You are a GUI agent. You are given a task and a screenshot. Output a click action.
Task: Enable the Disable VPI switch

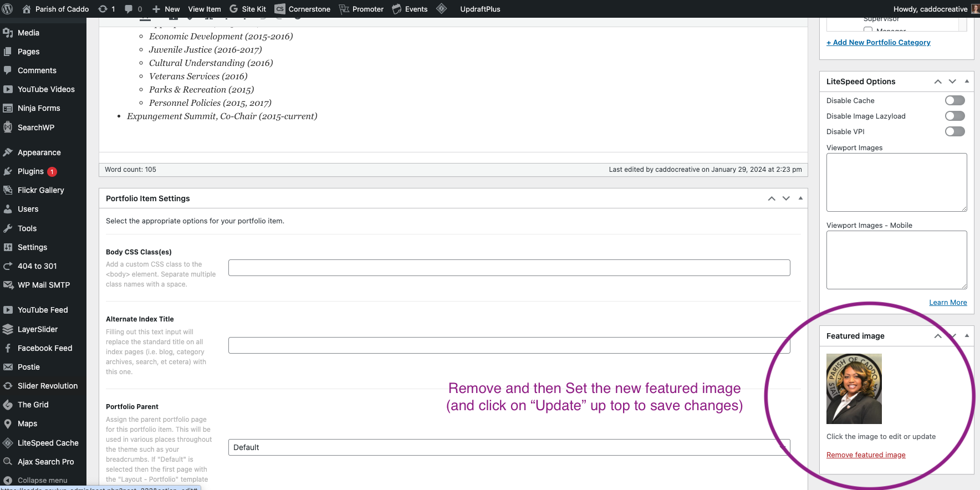[x=955, y=131]
